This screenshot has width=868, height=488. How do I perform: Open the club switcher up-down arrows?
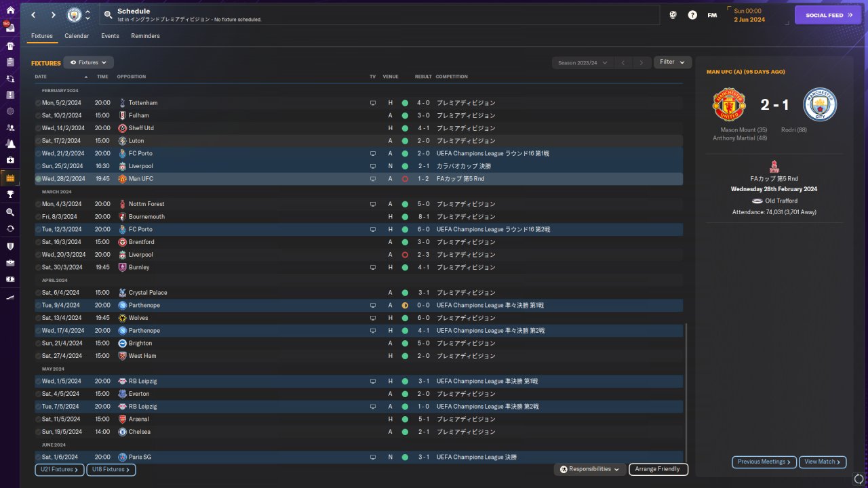(x=87, y=15)
